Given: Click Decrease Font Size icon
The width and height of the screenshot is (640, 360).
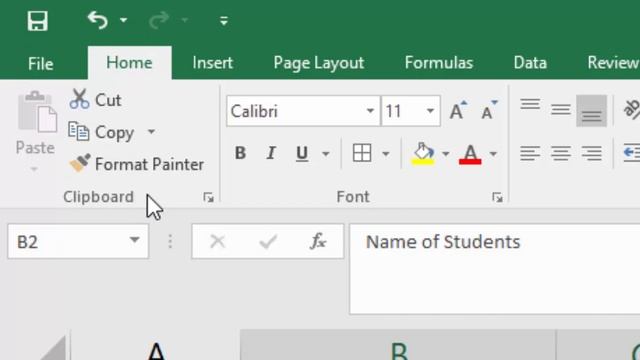Looking at the screenshot, I should coord(489,110).
